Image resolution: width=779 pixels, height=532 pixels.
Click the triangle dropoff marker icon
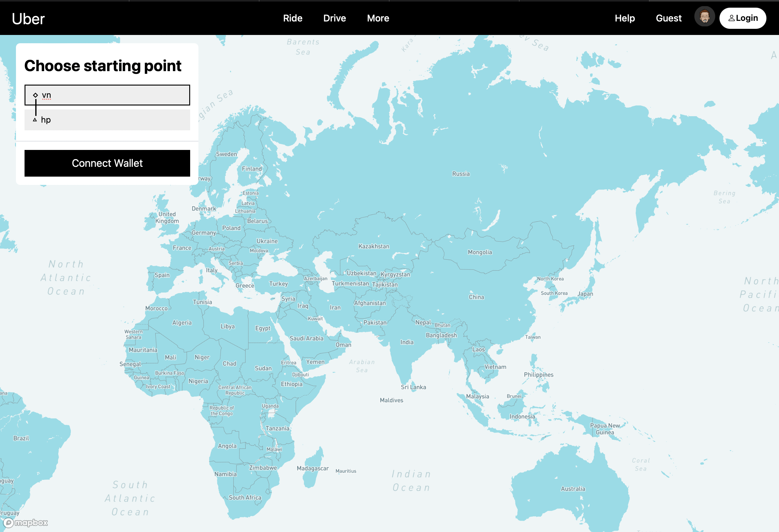pos(35,120)
